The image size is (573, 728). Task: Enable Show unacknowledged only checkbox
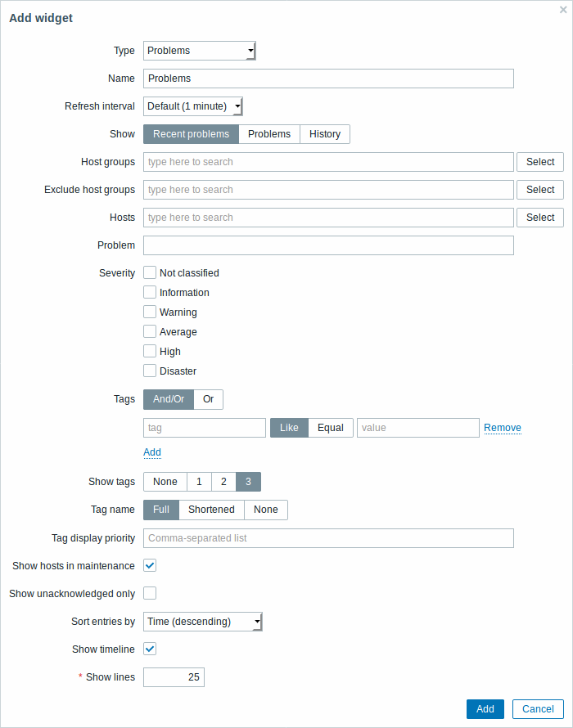click(x=150, y=593)
